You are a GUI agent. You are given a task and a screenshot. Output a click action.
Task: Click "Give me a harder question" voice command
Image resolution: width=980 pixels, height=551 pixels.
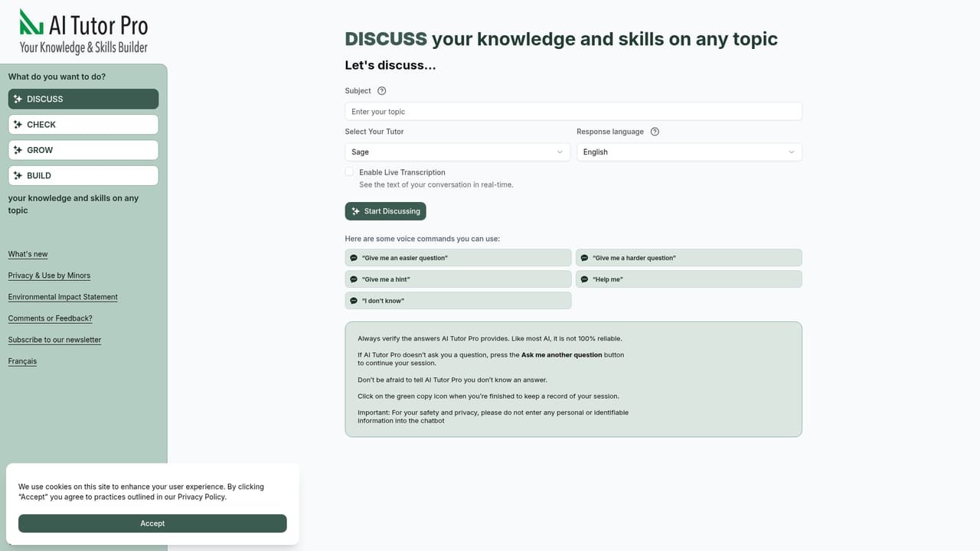click(689, 258)
